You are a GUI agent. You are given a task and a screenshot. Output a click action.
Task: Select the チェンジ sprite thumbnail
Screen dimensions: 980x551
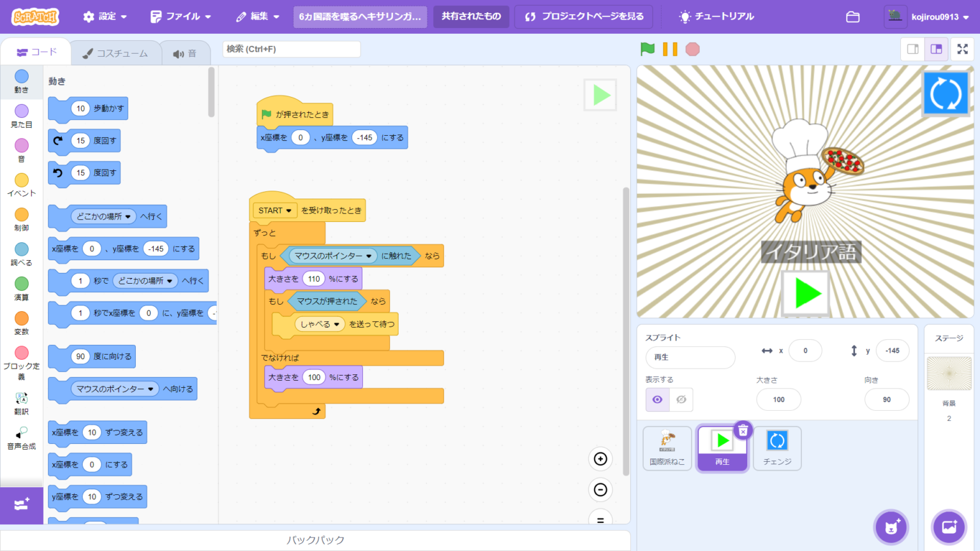(777, 448)
